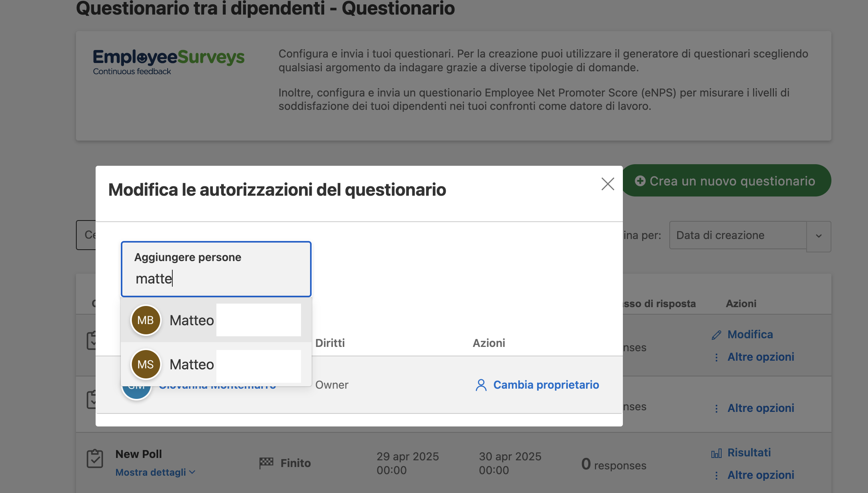
Task: Click three-dot icon below Modifica row
Action: pyautogui.click(x=717, y=357)
